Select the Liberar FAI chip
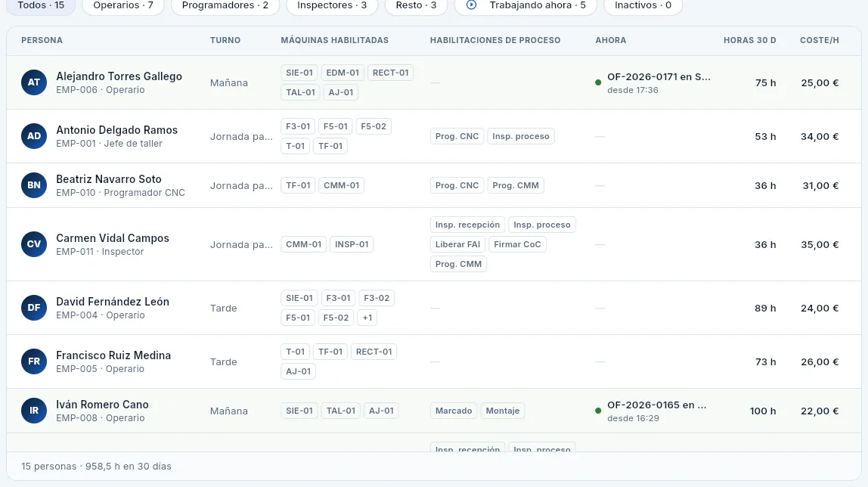The image size is (868, 487). coord(457,244)
